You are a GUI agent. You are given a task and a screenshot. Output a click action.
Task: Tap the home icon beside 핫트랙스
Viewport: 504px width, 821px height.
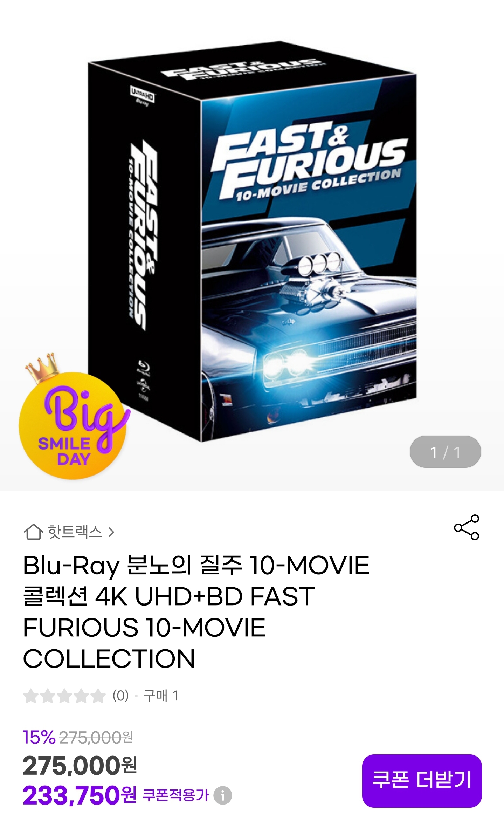[x=33, y=532]
